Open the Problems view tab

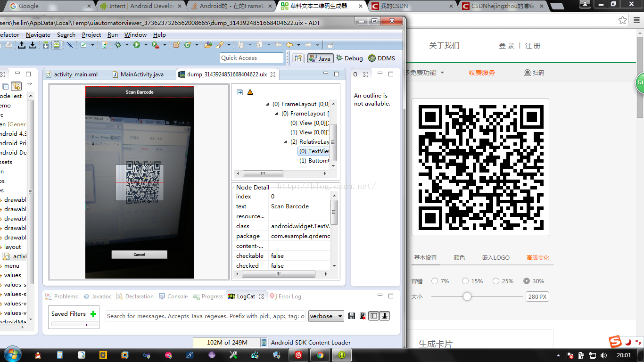(x=62, y=296)
